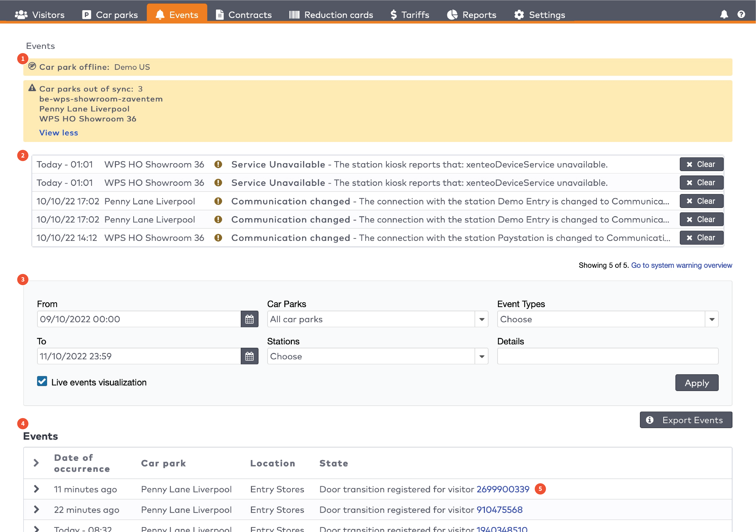
Task: Open the Stations dropdown
Action: pyautogui.click(x=481, y=356)
